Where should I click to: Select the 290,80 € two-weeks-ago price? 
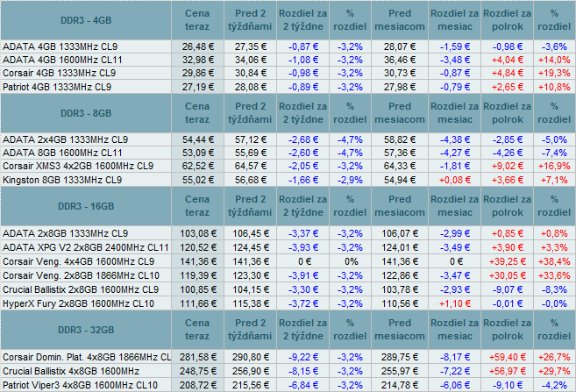click(250, 357)
